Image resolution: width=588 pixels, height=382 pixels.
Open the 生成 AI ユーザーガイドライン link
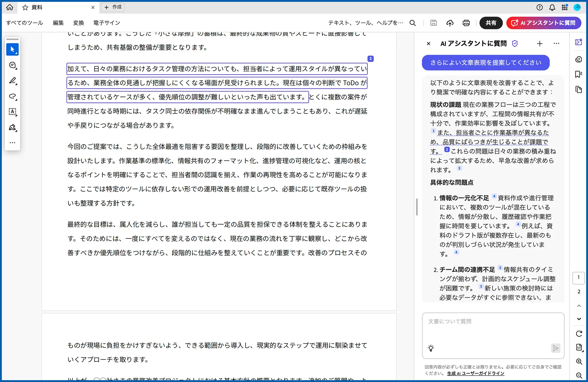point(475,373)
